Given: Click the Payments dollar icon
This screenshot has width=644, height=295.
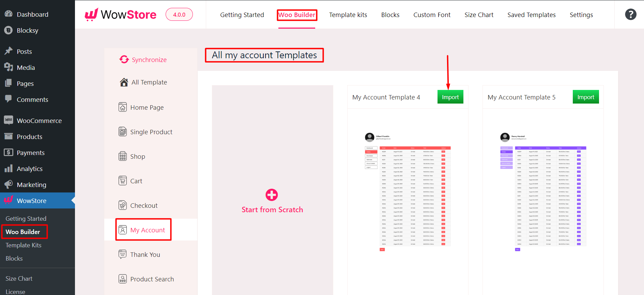Looking at the screenshot, I should (9, 152).
